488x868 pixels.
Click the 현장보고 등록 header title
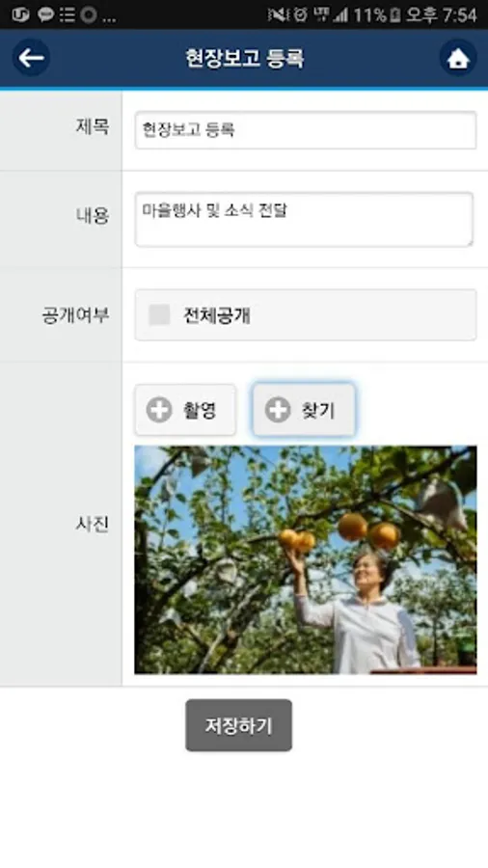pos(245,58)
